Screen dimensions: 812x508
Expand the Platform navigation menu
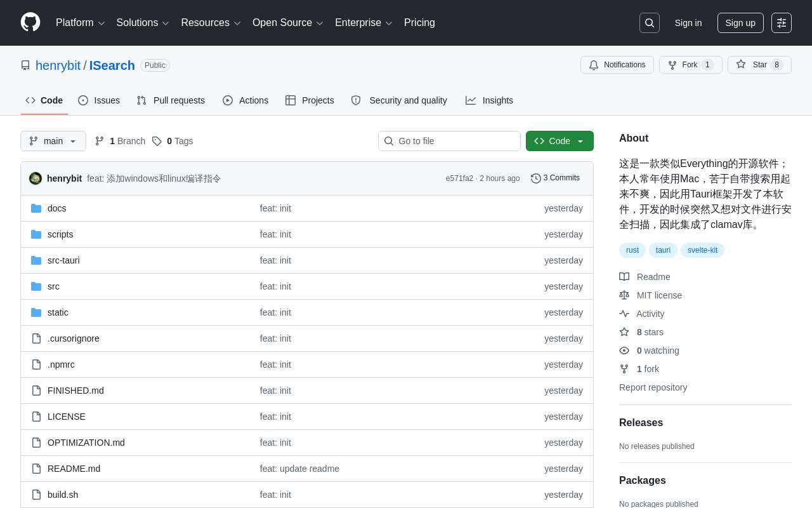80,23
